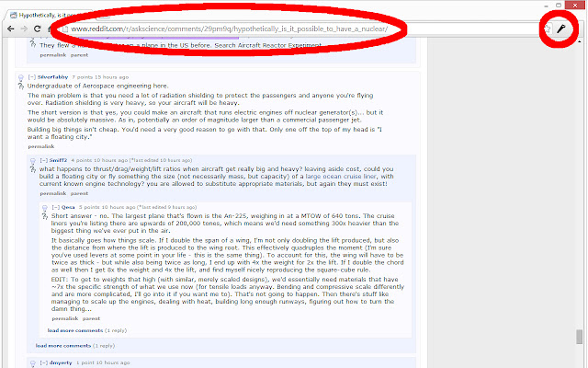The height and width of the screenshot is (368, 588).
Task: Upvote SilverTabby's comment
Action: [21, 77]
